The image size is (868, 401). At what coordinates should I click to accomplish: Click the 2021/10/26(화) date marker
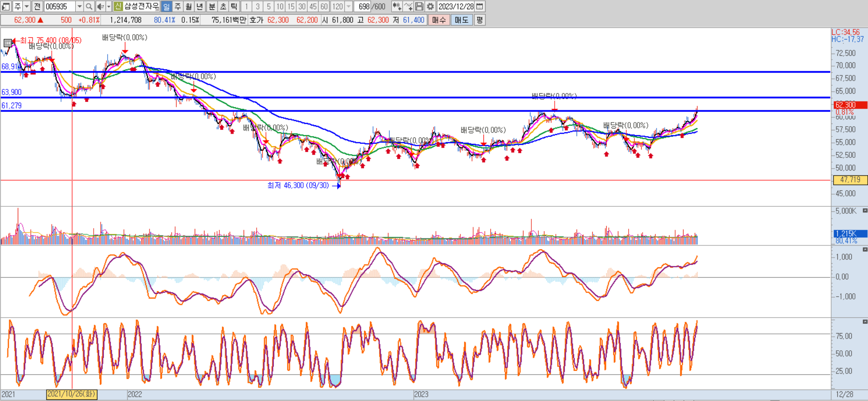tap(72, 394)
